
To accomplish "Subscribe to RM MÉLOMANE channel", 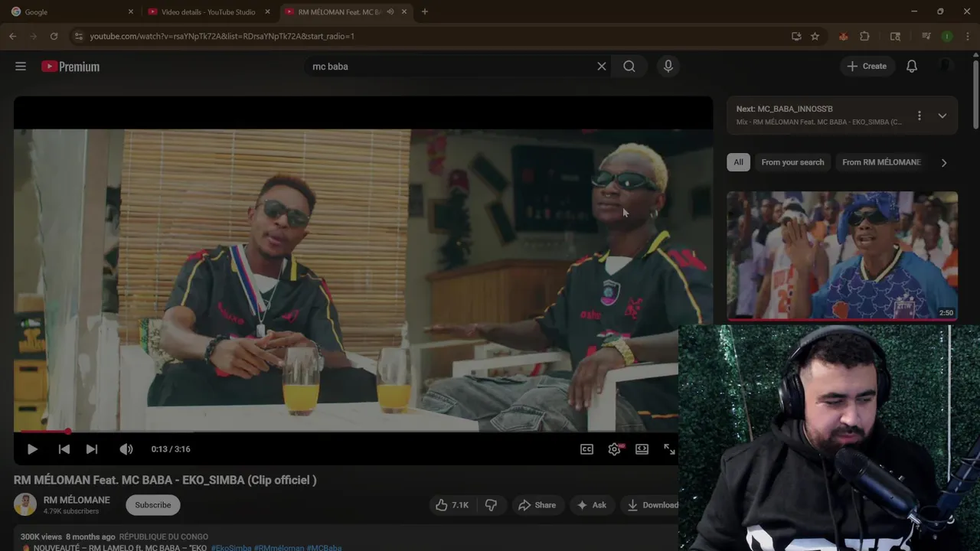I will 153,505.
